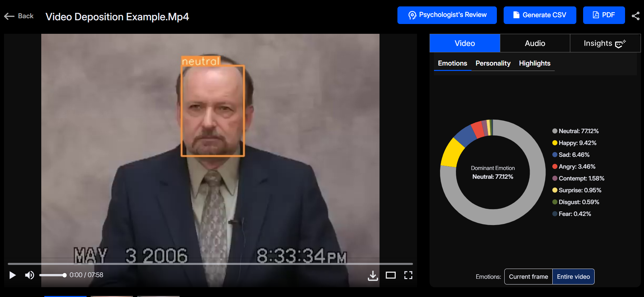Image resolution: width=644 pixels, height=297 pixels.
Task: Export the analysis as PDF
Action: click(604, 15)
